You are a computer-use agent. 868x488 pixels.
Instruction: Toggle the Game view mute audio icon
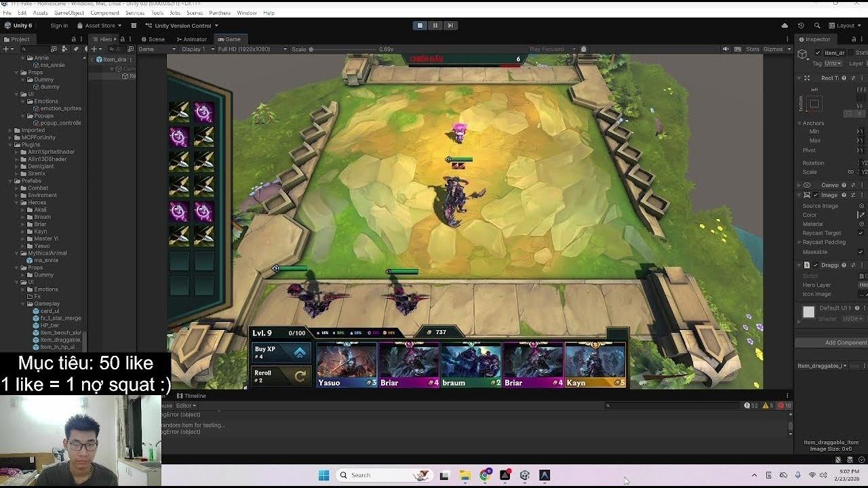pyautogui.click(x=726, y=49)
